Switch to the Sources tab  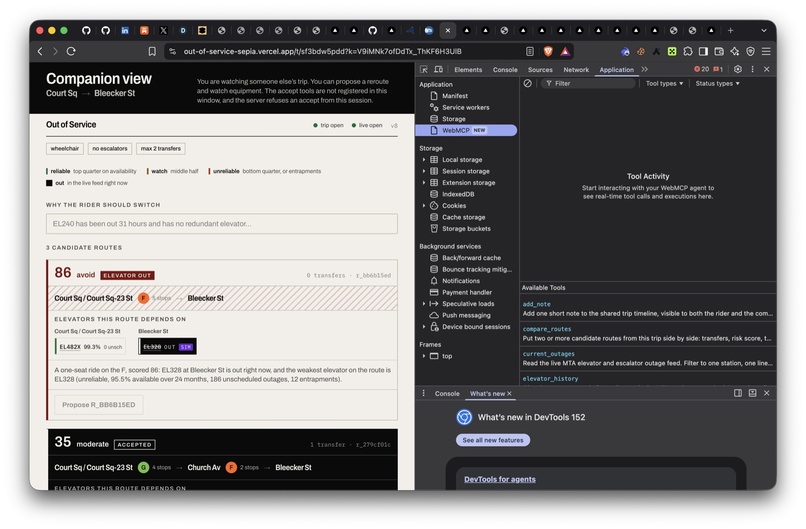[540, 69]
